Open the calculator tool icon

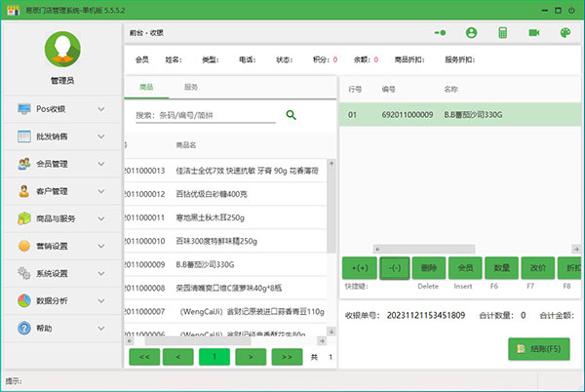(x=502, y=32)
